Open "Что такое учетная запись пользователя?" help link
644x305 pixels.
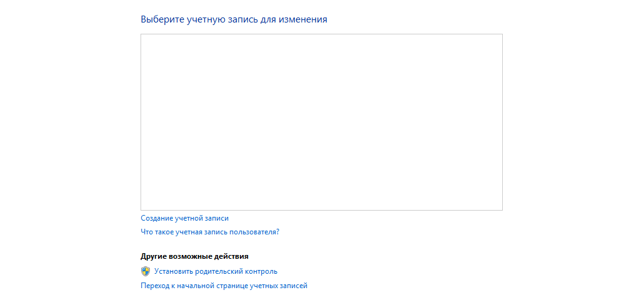[x=210, y=232]
